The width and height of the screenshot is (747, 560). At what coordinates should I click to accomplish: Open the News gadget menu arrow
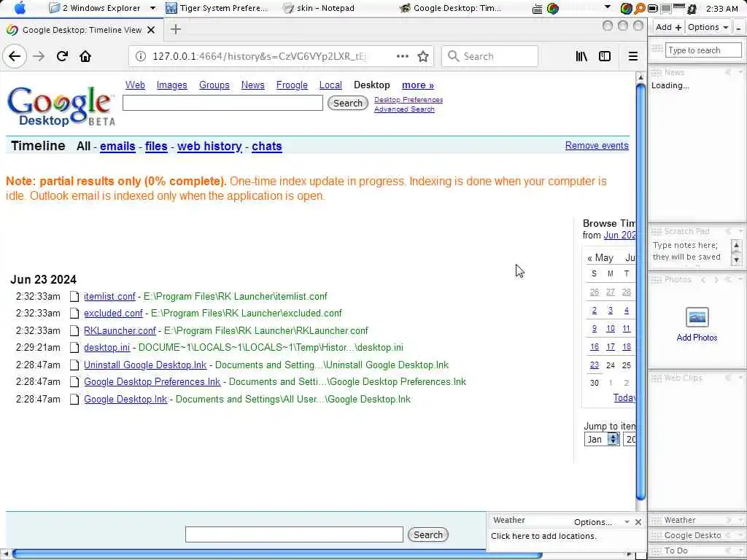pyautogui.click(x=740, y=72)
